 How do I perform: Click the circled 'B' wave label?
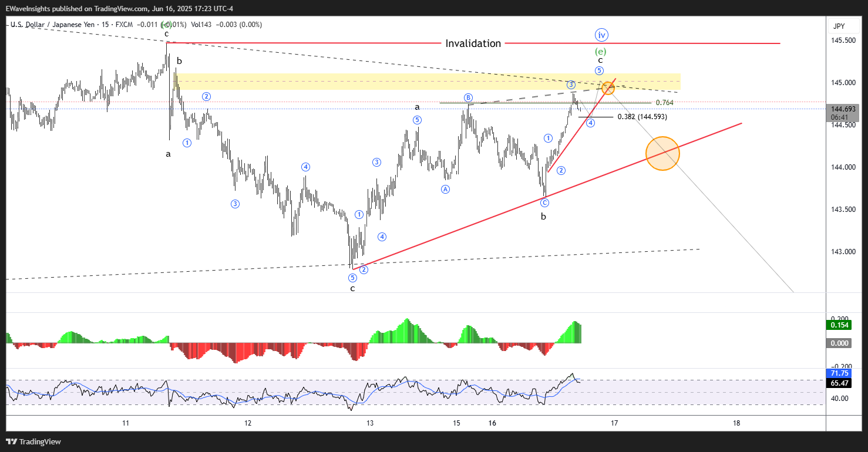click(x=468, y=97)
